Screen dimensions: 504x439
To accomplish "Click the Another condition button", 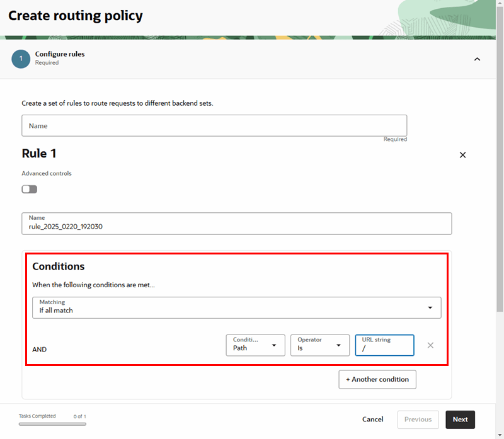I will tap(377, 379).
